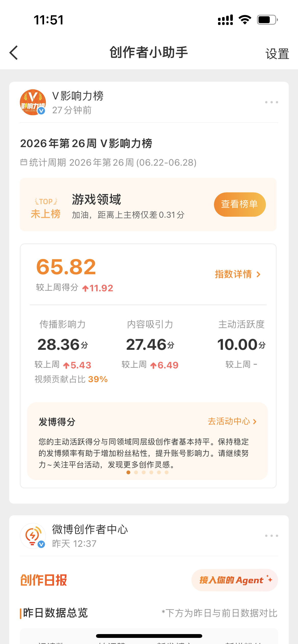Check the battery status icon
Image resolution: width=298 pixels, height=644 pixels.
pyautogui.click(x=267, y=20)
